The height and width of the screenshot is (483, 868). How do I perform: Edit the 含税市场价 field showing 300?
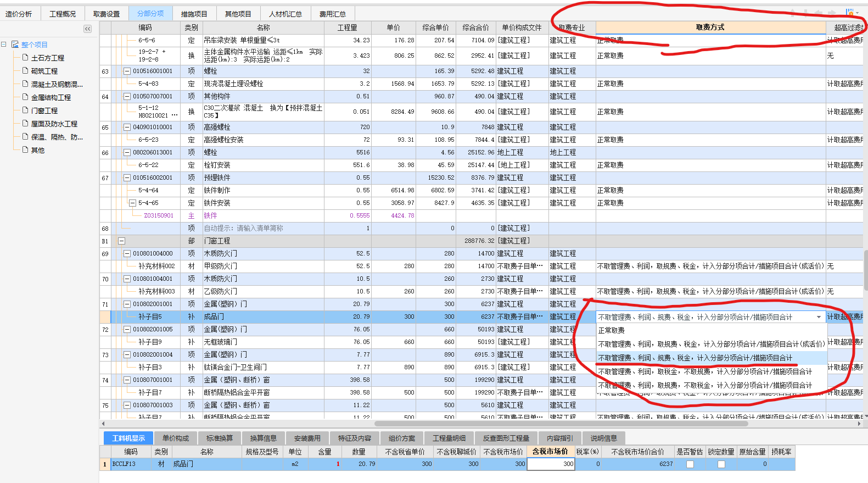pos(551,464)
